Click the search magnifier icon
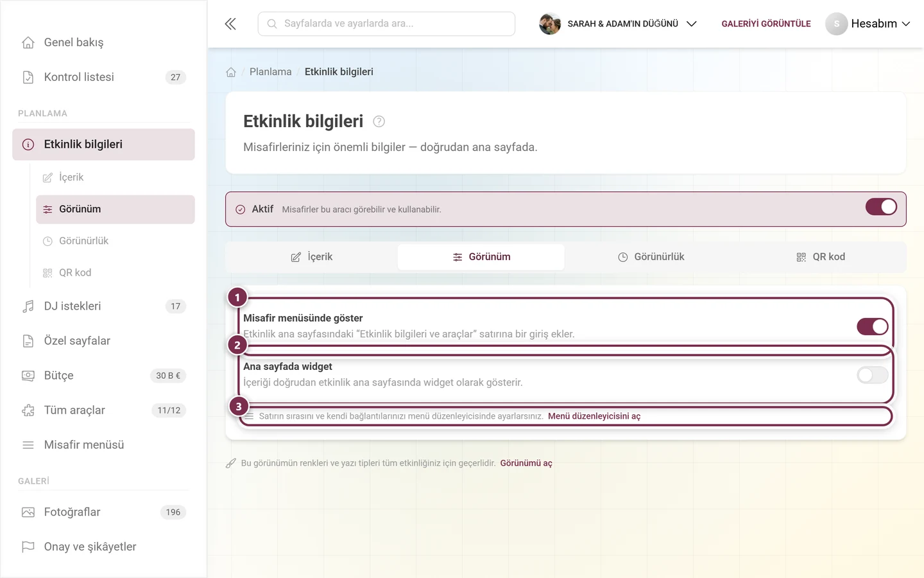The width and height of the screenshot is (924, 578). tap(272, 24)
